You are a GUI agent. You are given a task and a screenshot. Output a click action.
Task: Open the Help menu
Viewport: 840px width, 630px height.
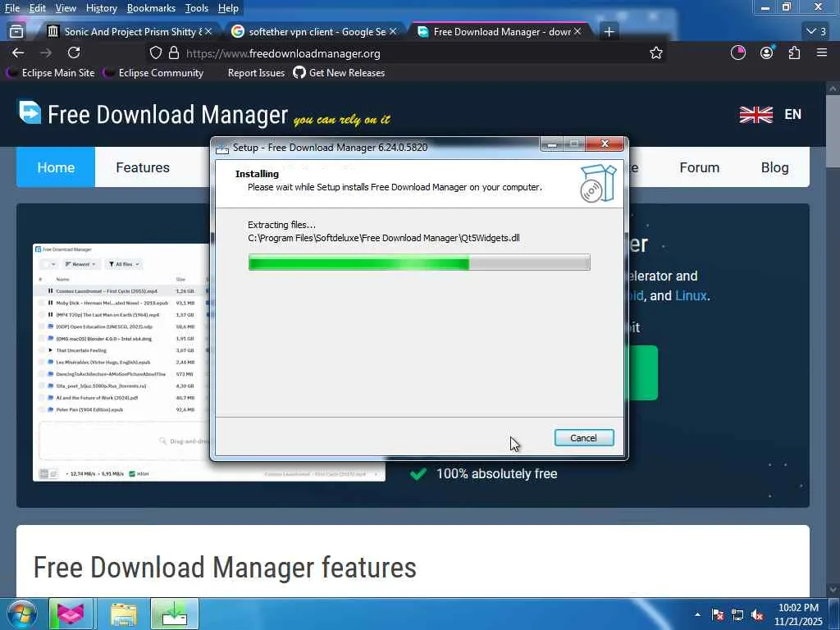point(228,8)
